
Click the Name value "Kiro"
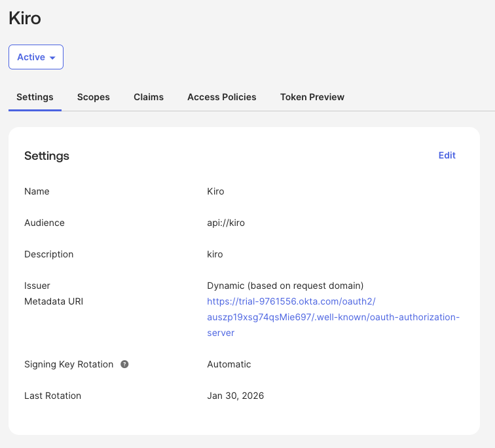215,191
